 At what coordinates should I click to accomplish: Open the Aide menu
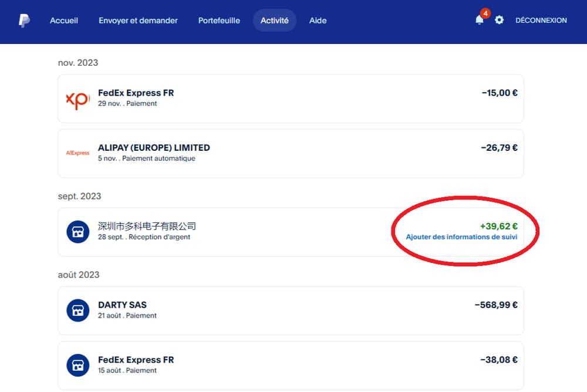coord(318,21)
